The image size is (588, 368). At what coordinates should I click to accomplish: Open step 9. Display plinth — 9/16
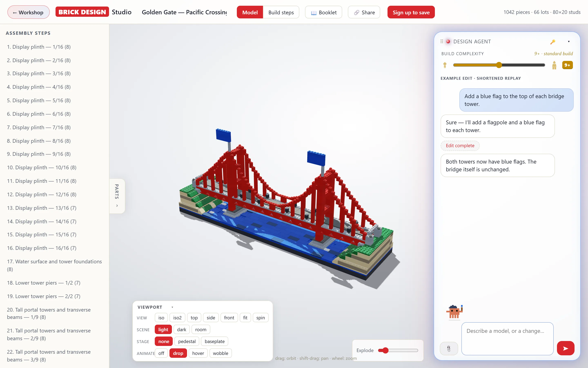pyautogui.click(x=39, y=154)
